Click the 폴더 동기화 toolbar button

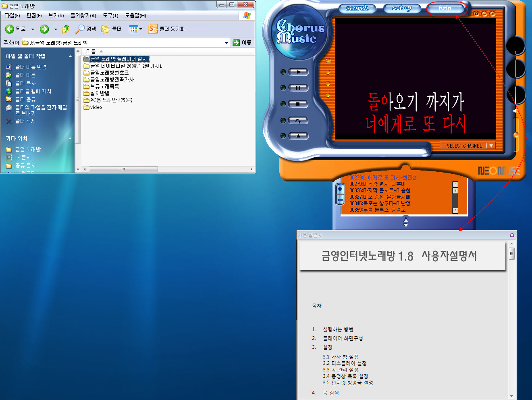(x=167, y=29)
